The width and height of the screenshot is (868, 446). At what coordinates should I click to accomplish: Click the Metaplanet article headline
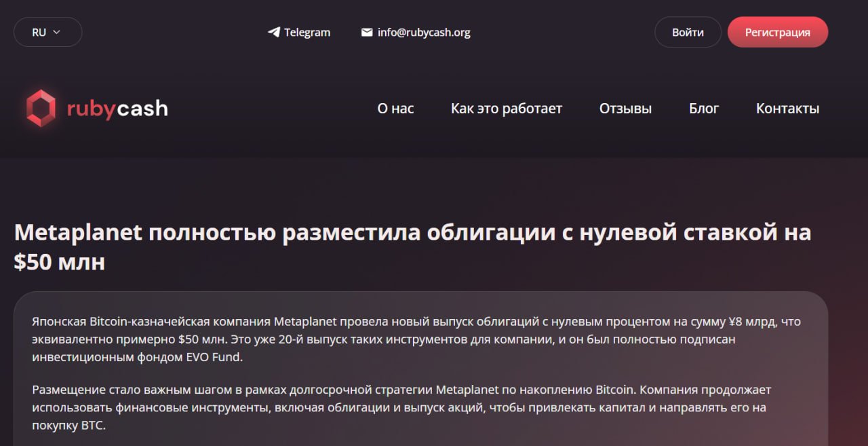(x=412, y=247)
